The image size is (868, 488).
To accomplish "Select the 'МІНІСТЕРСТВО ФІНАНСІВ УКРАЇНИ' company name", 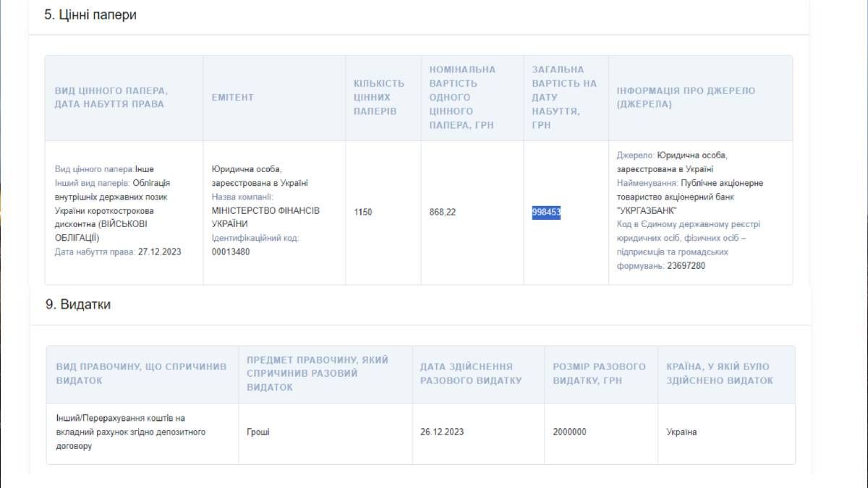I will pyautogui.click(x=265, y=217).
